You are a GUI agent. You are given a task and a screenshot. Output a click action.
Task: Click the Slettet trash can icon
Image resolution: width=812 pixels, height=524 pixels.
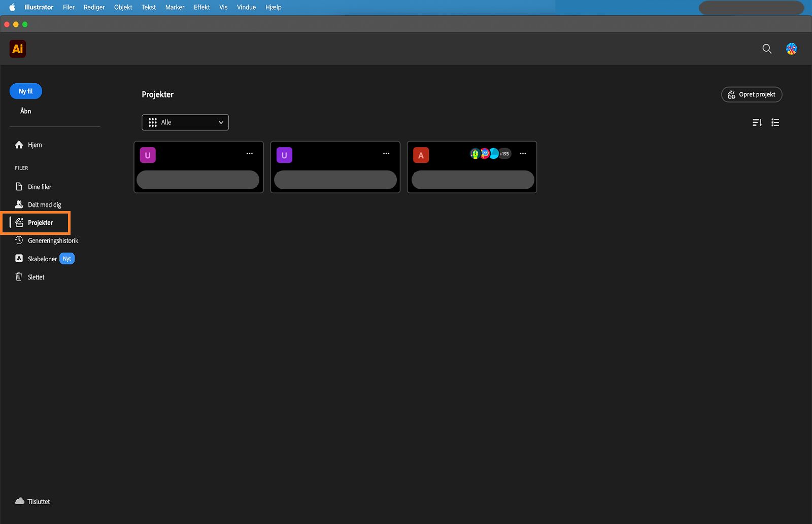tap(19, 277)
